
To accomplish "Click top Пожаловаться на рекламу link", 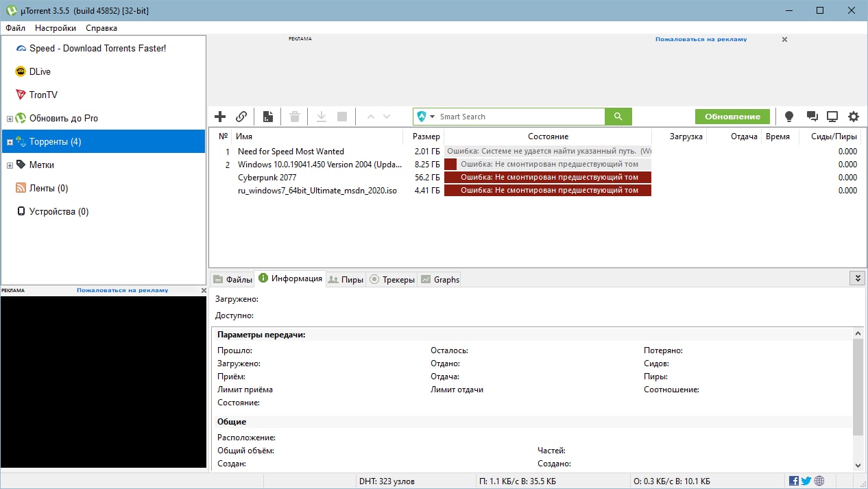I will click(701, 39).
